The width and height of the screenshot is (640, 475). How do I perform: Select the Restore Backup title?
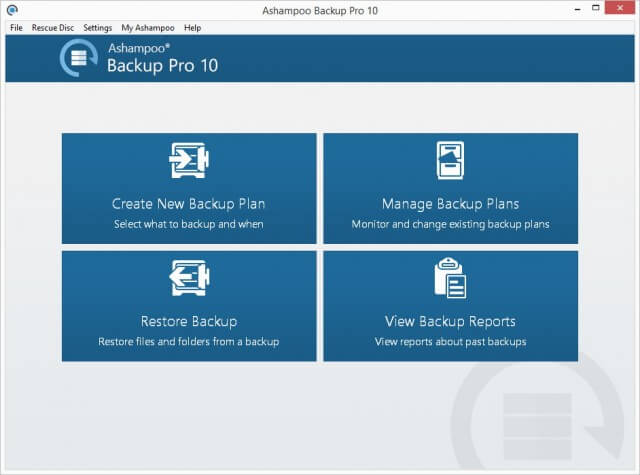(x=189, y=322)
